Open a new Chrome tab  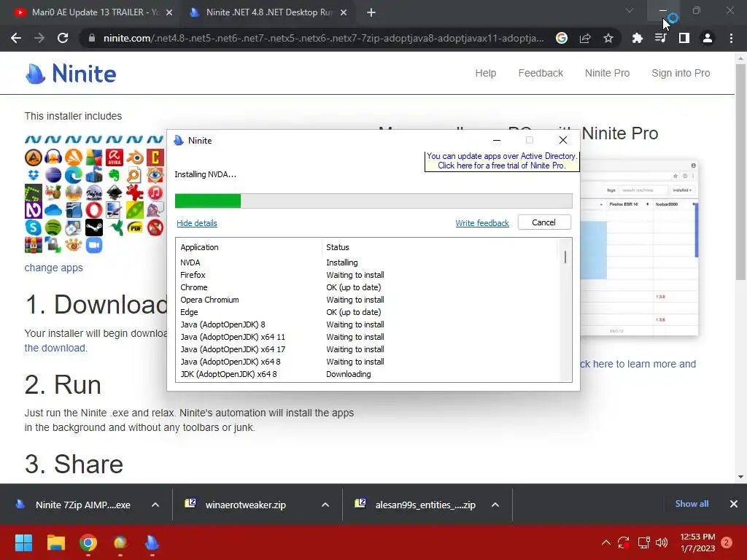pyautogui.click(x=371, y=12)
